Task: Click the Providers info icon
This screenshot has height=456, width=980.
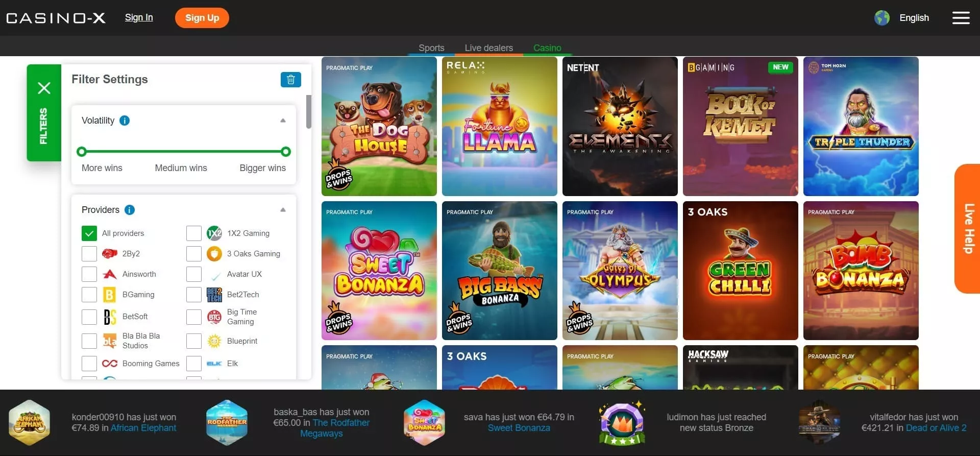Action: tap(130, 210)
